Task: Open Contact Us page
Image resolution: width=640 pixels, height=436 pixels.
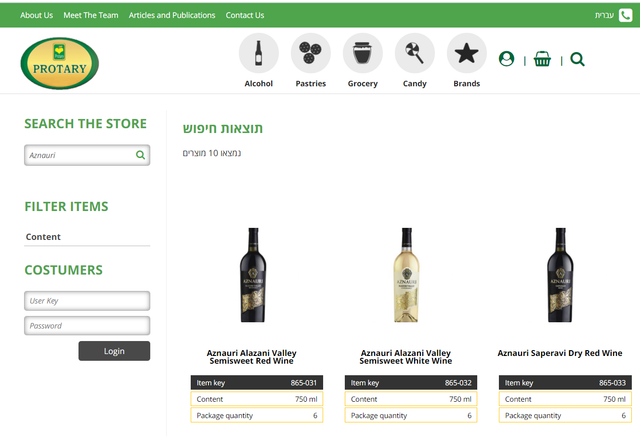Action: click(x=245, y=15)
